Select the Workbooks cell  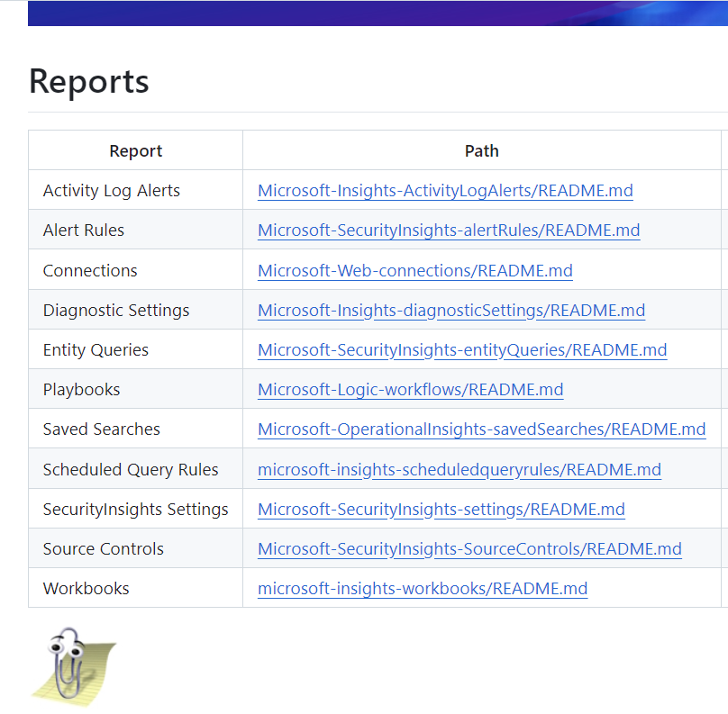point(135,587)
